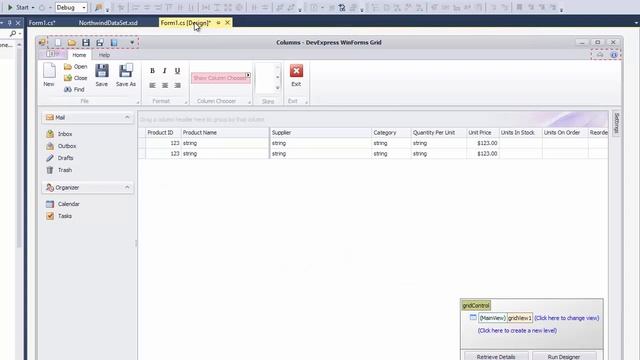Image resolution: width=640 pixels, height=360 pixels.
Task: Collapse the Organizer navigation group
Action: tap(127, 187)
